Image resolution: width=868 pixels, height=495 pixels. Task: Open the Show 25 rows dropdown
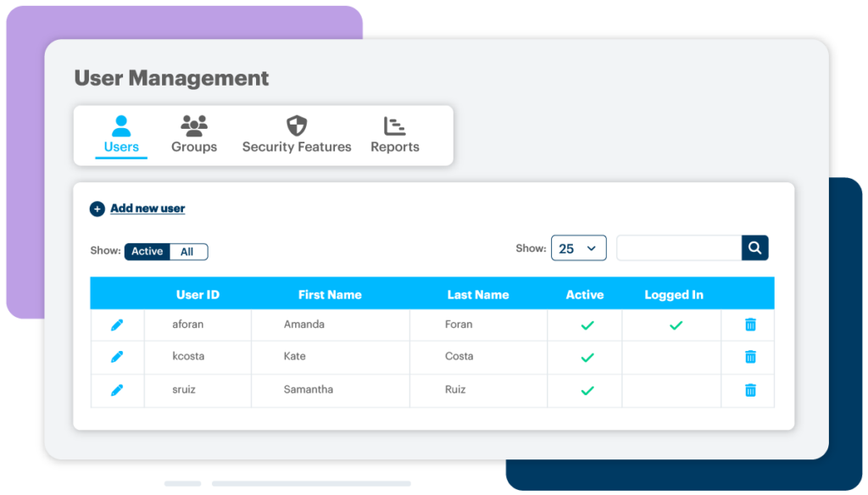[579, 248]
